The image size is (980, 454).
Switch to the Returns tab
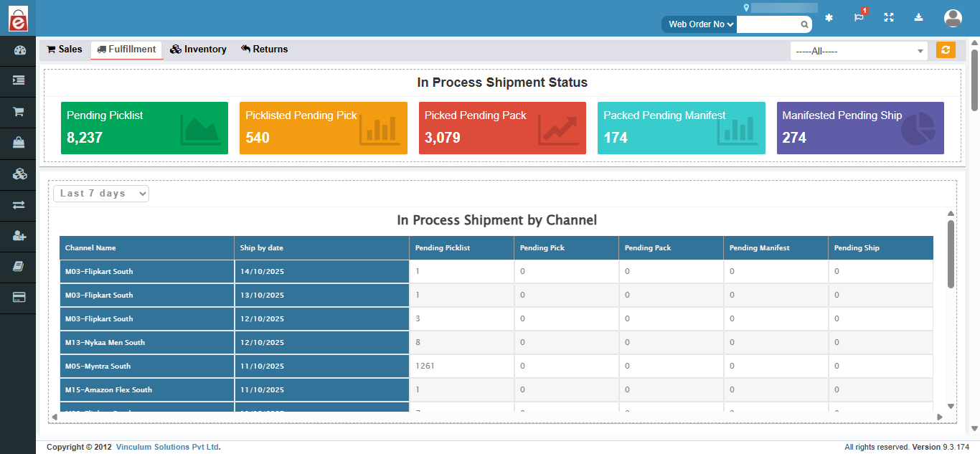coord(264,49)
